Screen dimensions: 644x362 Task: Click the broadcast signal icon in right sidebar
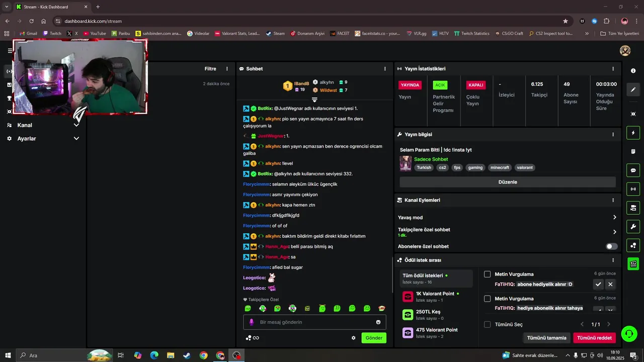[633, 189]
